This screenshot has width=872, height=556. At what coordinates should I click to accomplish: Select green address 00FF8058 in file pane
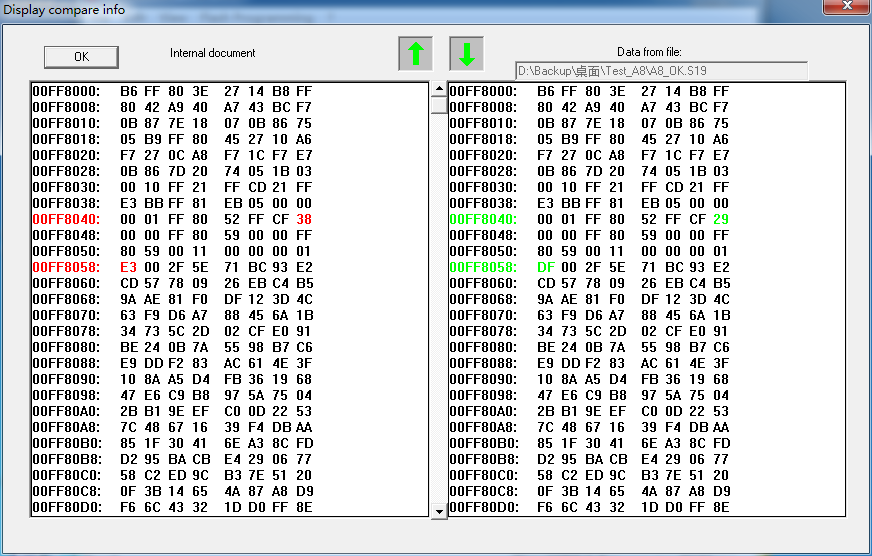tap(483, 267)
